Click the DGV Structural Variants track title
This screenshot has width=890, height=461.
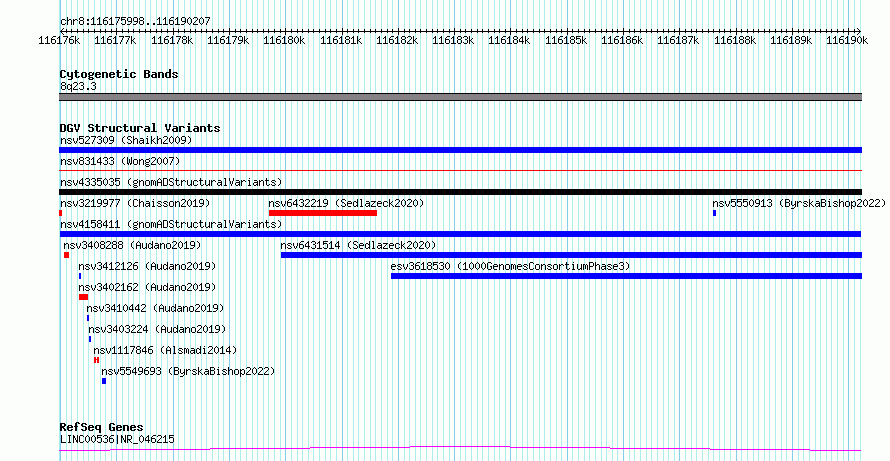click(x=140, y=128)
